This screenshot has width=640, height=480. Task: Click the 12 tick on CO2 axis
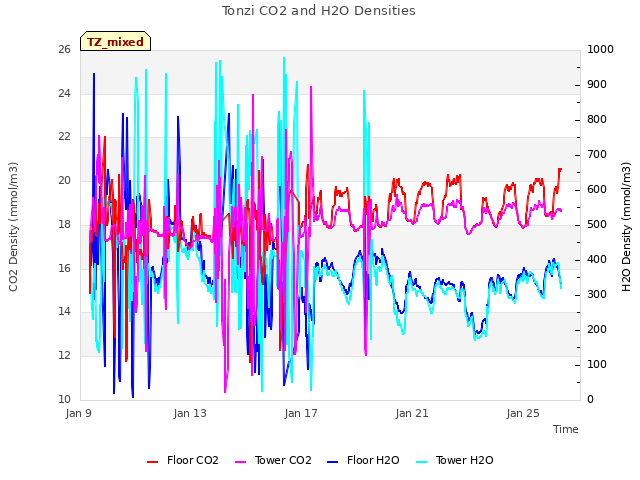click(64, 356)
